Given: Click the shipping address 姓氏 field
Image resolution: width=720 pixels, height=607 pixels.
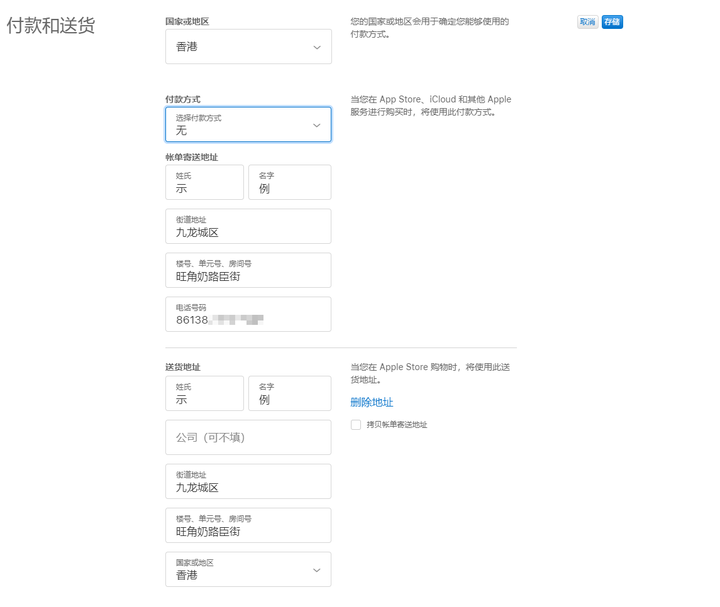Looking at the screenshot, I should [204, 393].
